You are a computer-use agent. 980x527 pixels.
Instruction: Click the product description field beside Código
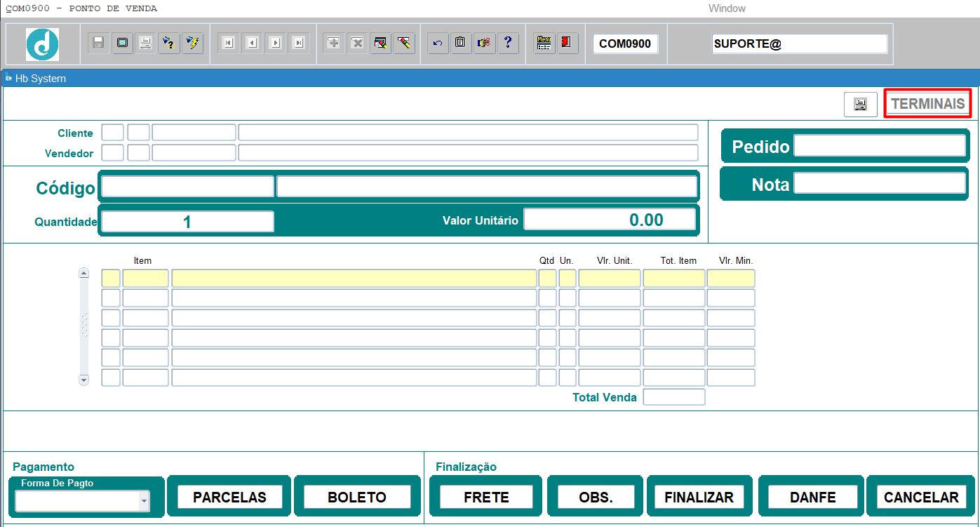(487, 187)
